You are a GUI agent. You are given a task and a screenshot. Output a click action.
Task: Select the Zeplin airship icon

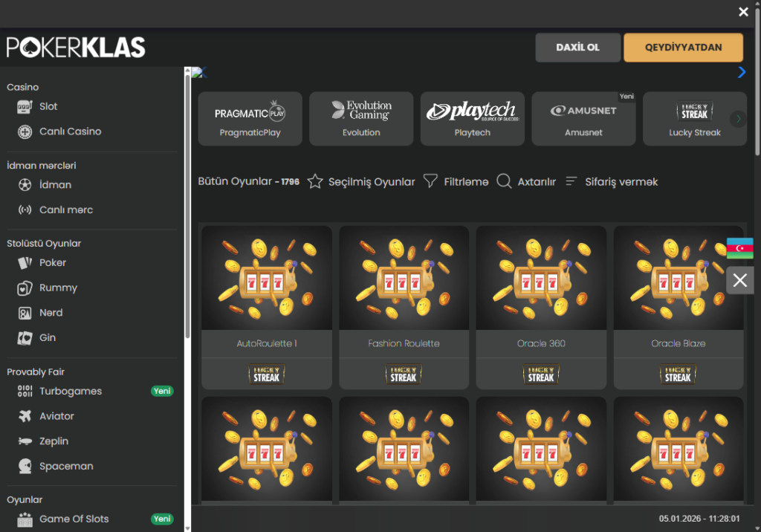(25, 441)
